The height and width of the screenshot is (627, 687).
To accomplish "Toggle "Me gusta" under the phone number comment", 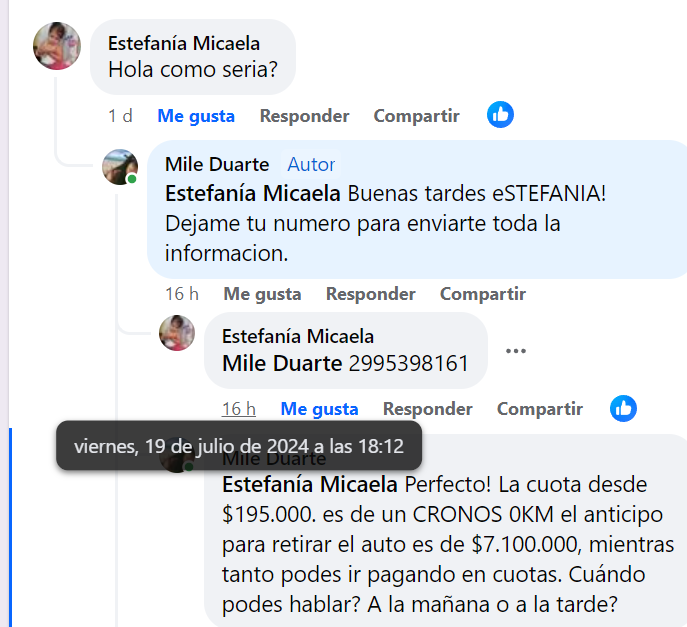I will pyautogui.click(x=319, y=409).
